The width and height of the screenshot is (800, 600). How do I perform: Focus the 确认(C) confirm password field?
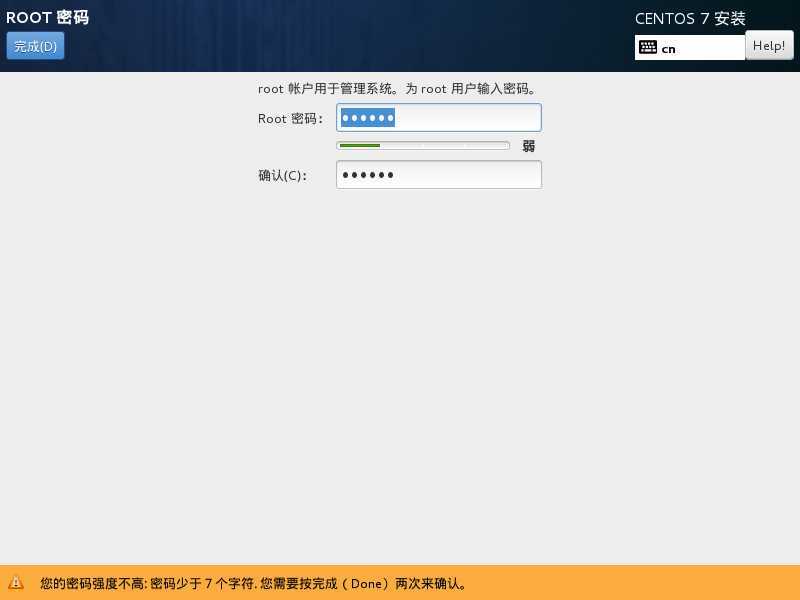pyautogui.click(x=439, y=174)
